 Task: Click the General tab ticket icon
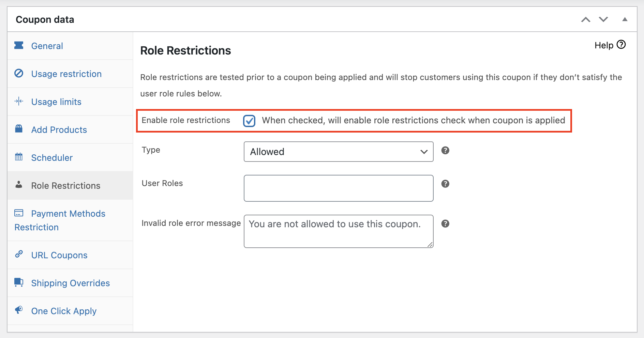point(19,45)
